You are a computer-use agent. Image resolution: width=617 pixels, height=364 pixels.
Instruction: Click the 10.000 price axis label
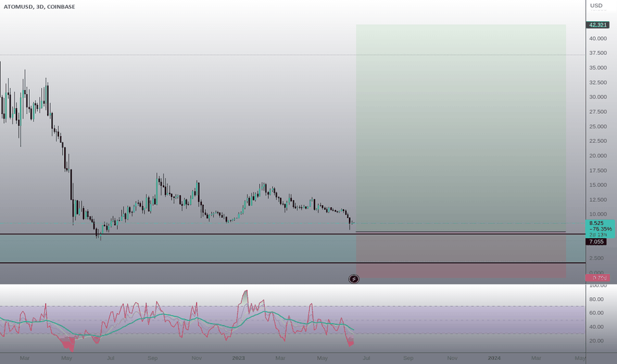pos(598,214)
